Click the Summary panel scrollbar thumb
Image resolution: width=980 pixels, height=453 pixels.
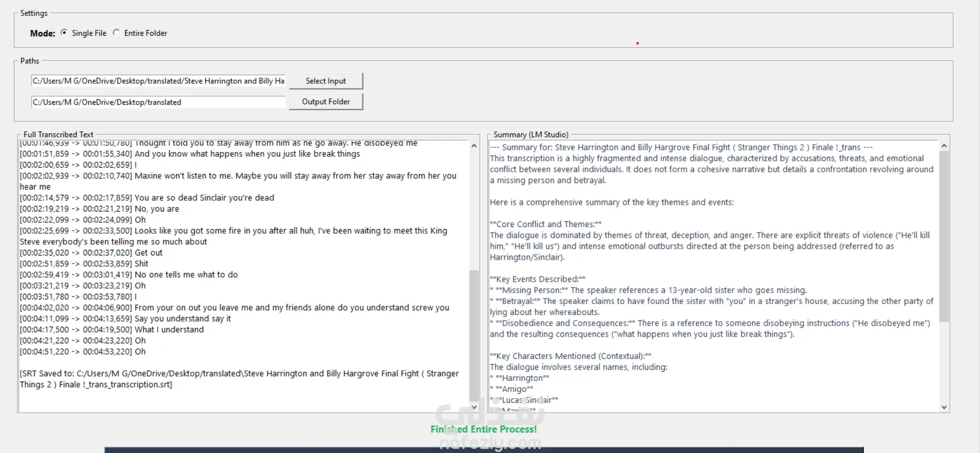point(944,236)
